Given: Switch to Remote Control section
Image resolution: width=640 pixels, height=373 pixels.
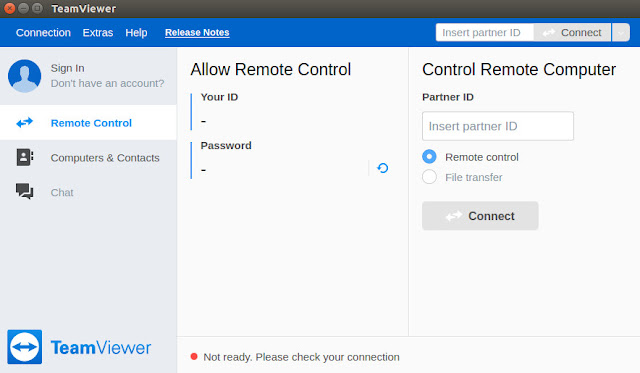Looking at the screenshot, I should (88, 122).
